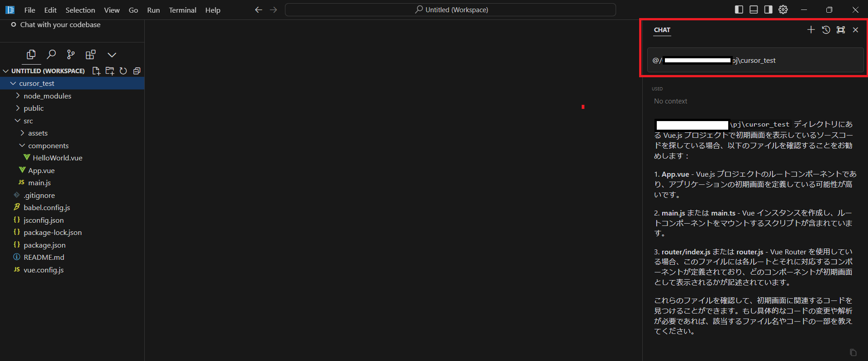Click the chat input field
The height and width of the screenshot is (361, 868).
coord(755,60)
